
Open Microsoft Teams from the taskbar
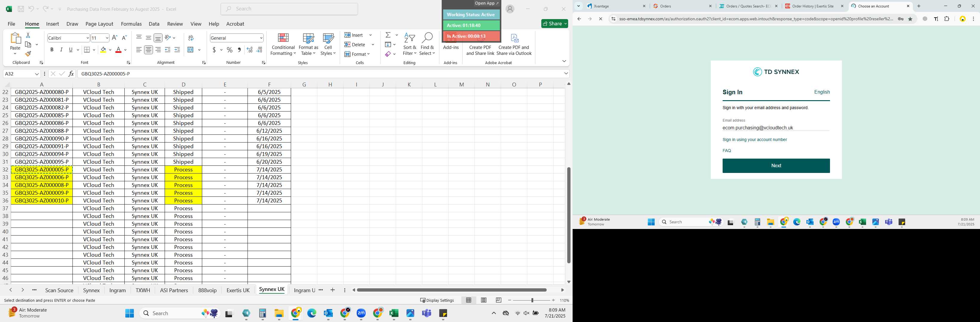click(426, 313)
